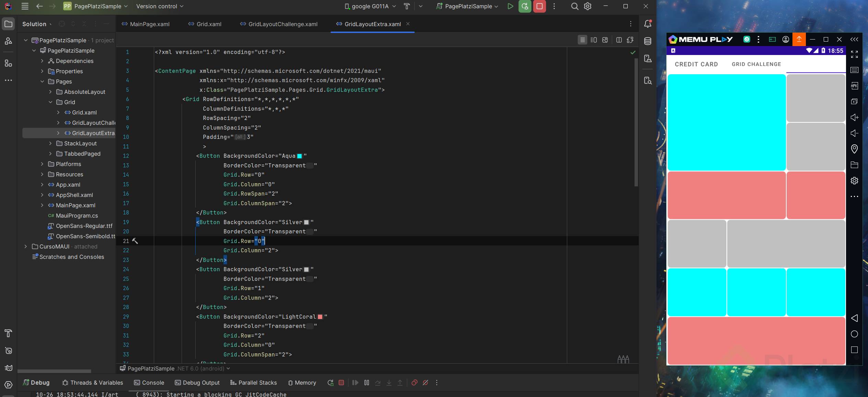This screenshot has height=397, width=868.
Task: Switch editor to split text and preview
Action: (593, 40)
